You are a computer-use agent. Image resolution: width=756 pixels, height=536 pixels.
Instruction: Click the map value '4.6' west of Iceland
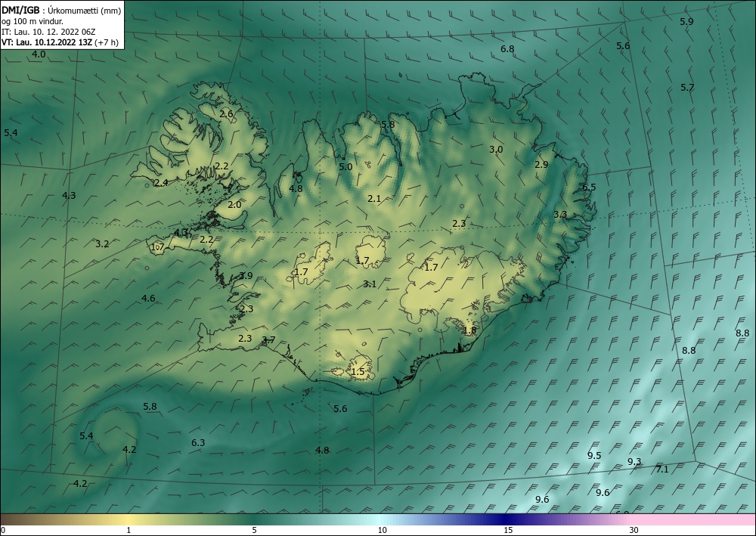coord(148,299)
